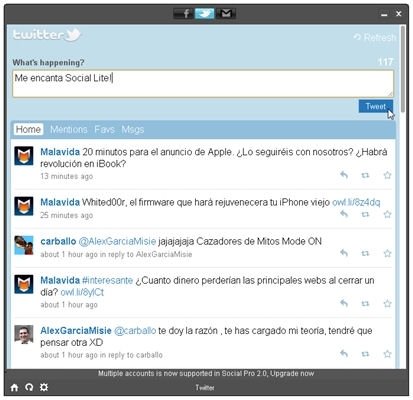Open the @AlexGarciaMisie mention in carballo's tweet

coord(117,241)
